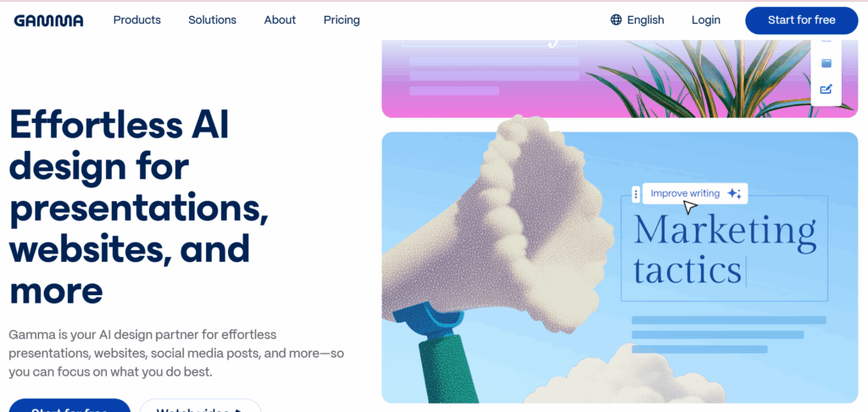The width and height of the screenshot is (868, 412).
Task: Click the placeholder text lines under Marketing tactics
Action: 728,335
